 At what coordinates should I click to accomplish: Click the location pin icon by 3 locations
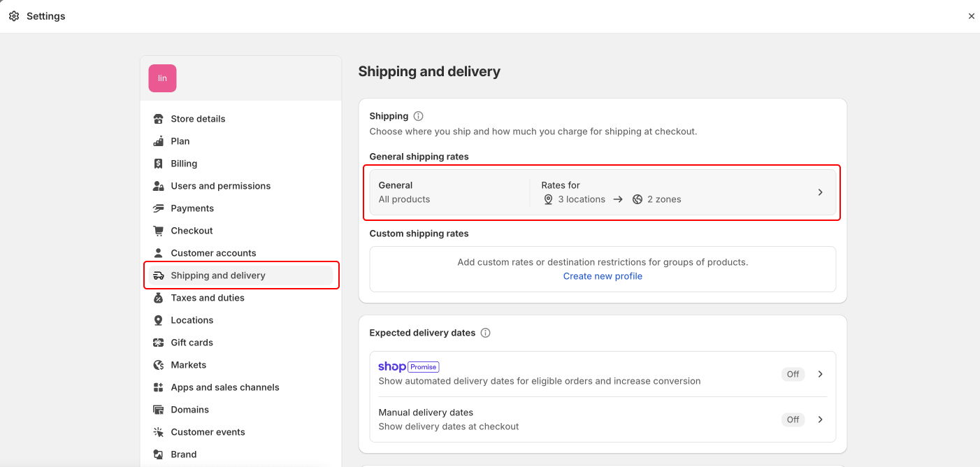coord(548,199)
